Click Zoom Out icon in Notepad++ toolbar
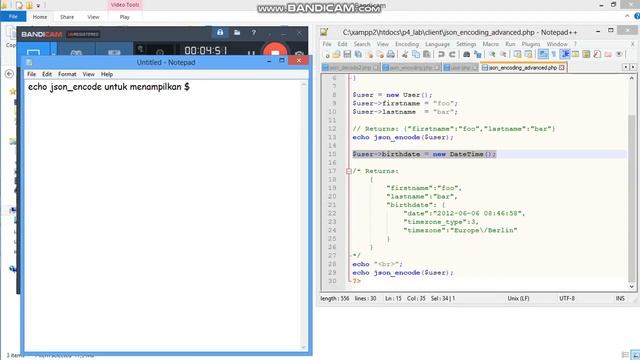Viewport: 640px width, 360px height. tap(503, 54)
